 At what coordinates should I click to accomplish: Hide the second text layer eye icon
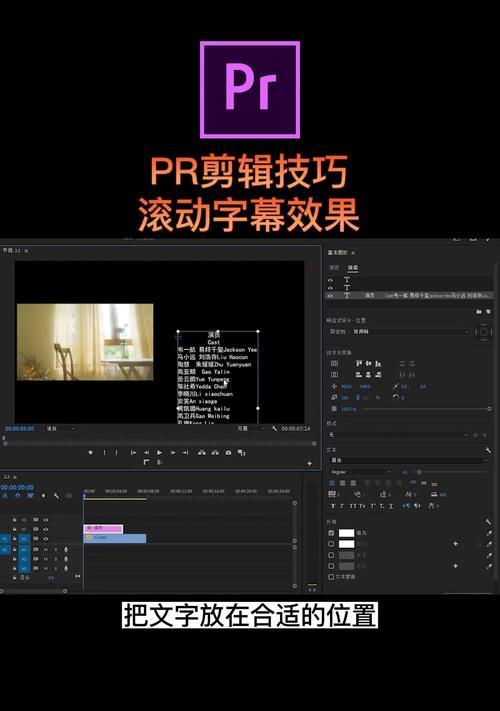330,288
